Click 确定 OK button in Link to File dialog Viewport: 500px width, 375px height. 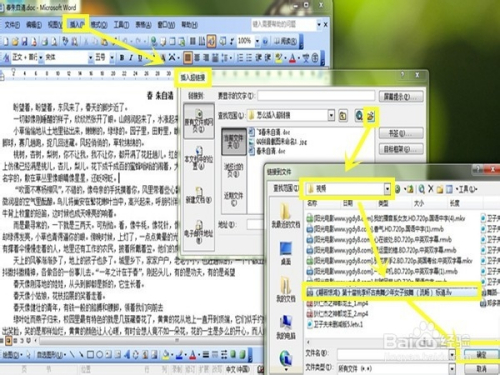481,354
